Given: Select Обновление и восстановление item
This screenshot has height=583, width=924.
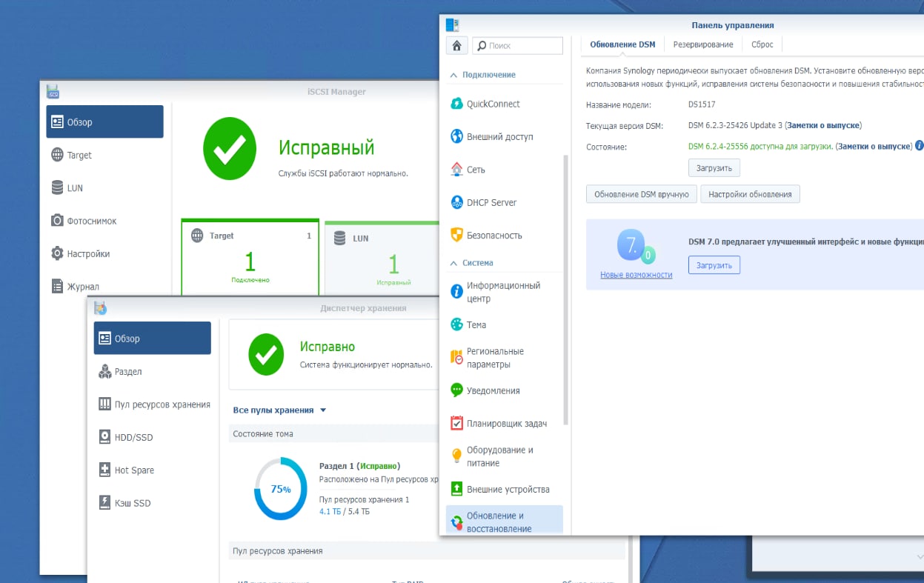Looking at the screenshot, I should pos(505,522).
